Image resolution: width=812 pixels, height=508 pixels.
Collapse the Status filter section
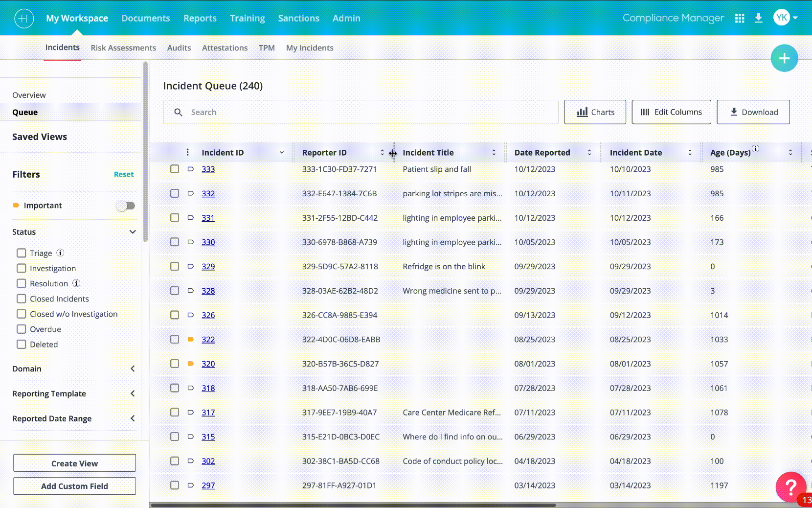(133, 232)
